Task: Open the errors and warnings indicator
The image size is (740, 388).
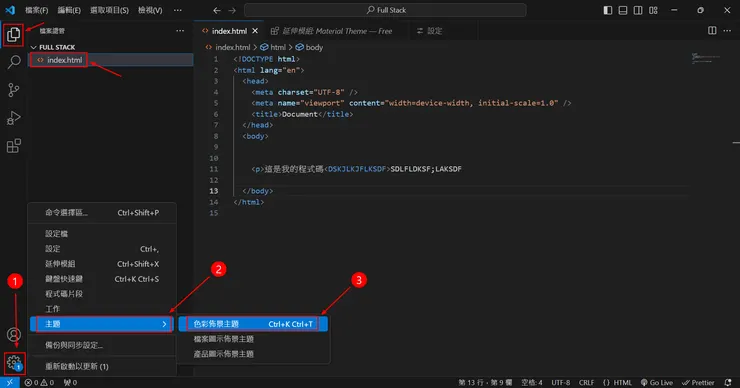Action: (39, 382)
